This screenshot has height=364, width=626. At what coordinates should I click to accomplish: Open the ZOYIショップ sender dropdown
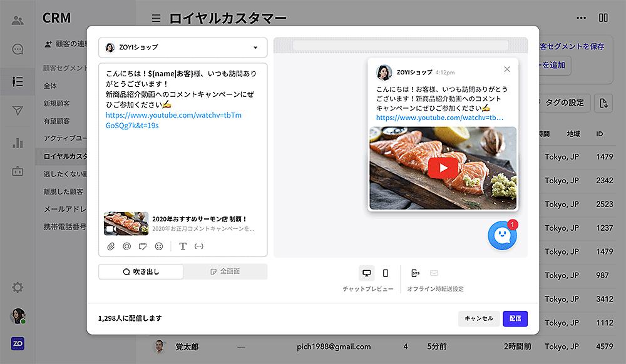[x=183, y=48]
